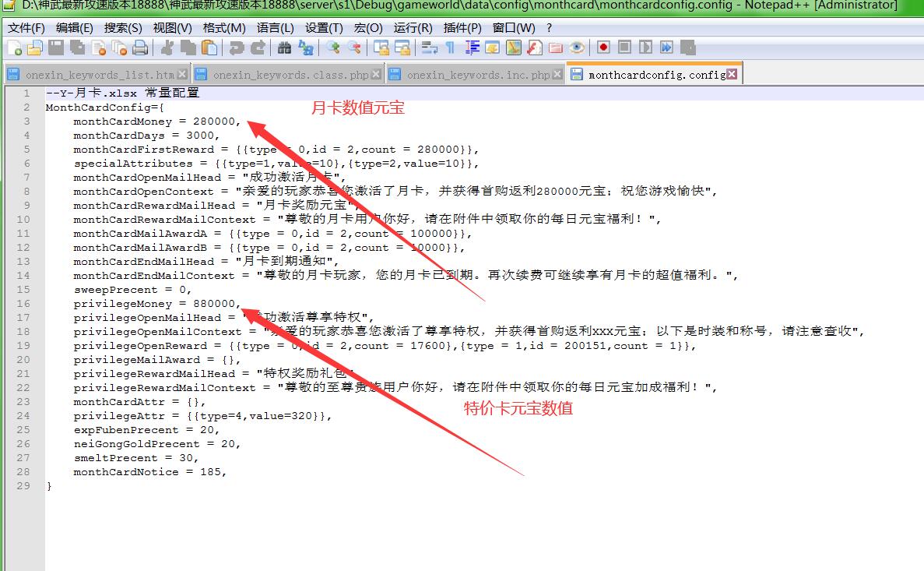Click the smeltPrecent = 30 line
This screenshot has height=571, width=924.
click(135, 458)
